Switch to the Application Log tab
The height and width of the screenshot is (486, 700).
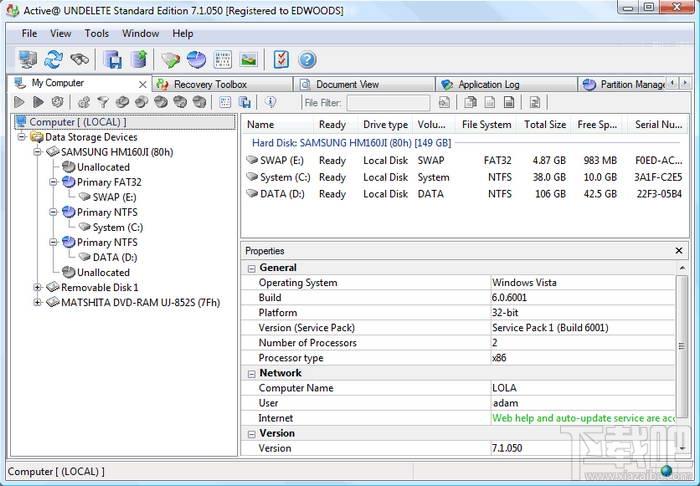506,84
